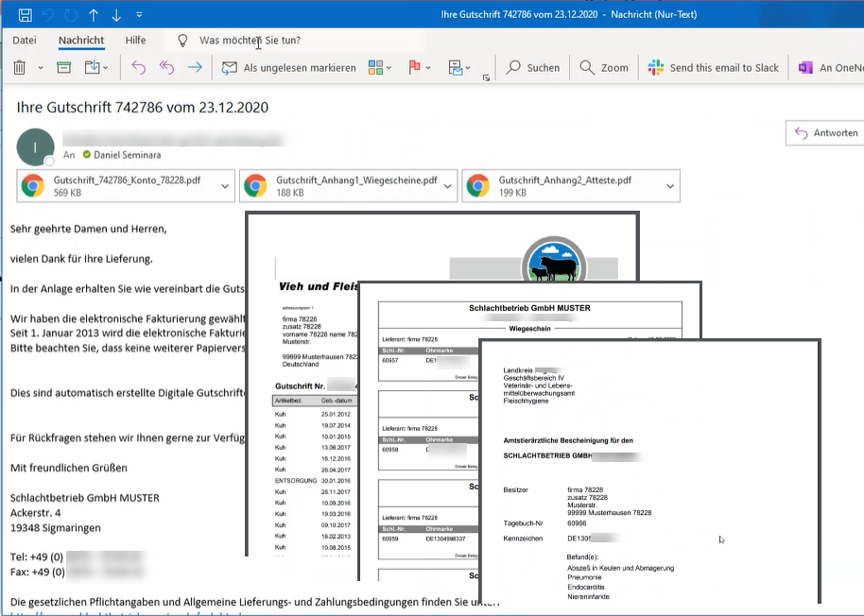Open Quick Access Toolbar customize dropdown
Viewport: 864px width, 616px height.
(x=139, y=15)
